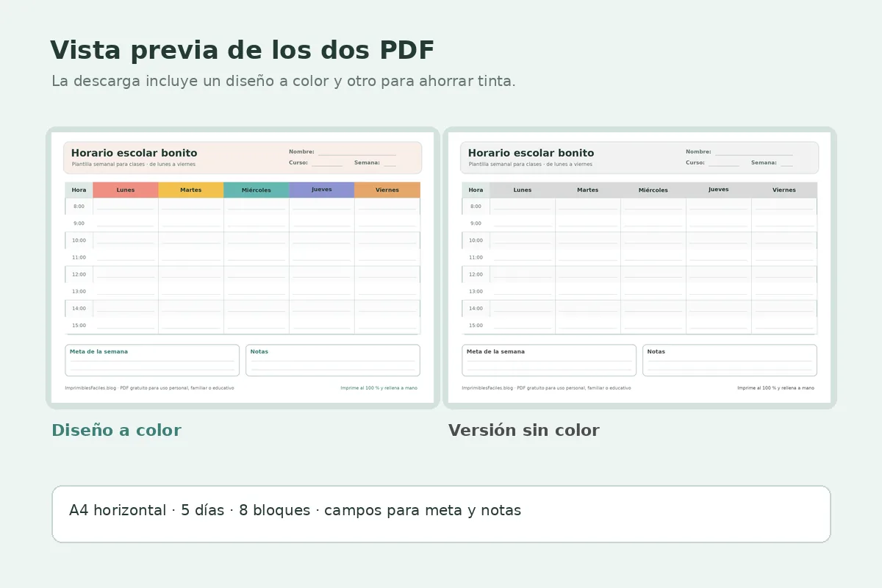
Task: Click the "Meta de la semana" box in colorless version
Action: pyautogui.click(x=549, y=360)
